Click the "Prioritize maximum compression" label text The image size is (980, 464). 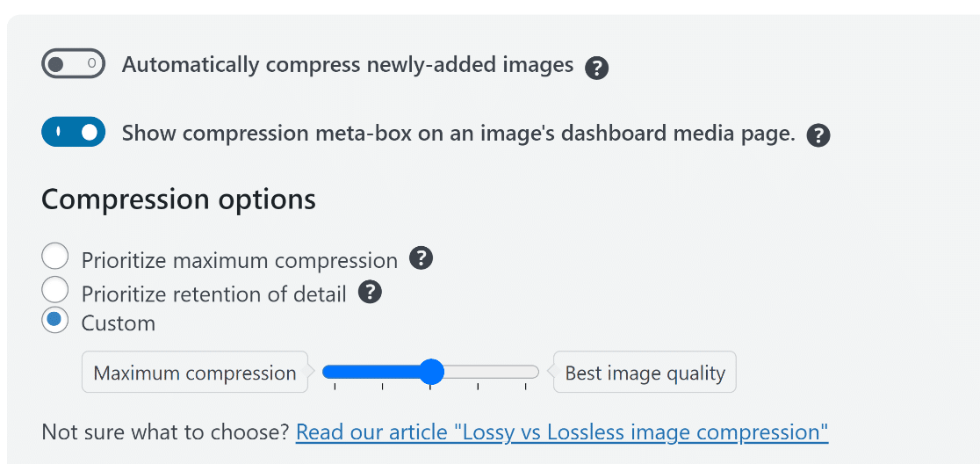point(240,261)
